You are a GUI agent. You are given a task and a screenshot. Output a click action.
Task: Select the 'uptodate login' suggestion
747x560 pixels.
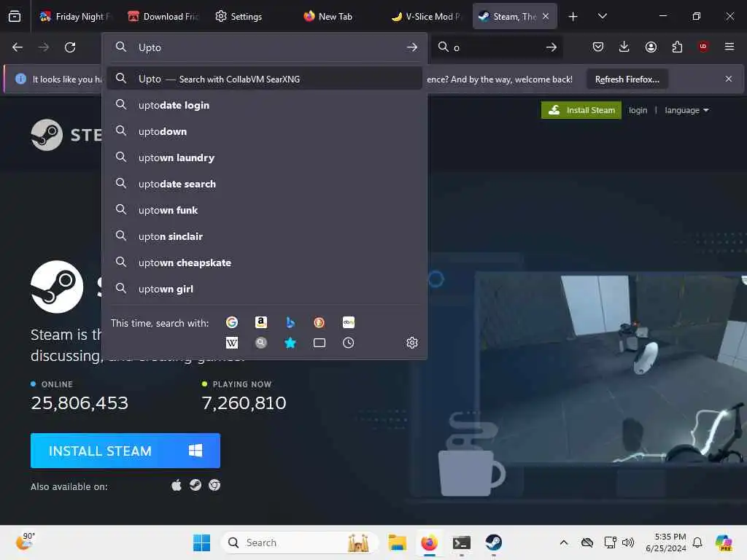click(x=264, y=105)
